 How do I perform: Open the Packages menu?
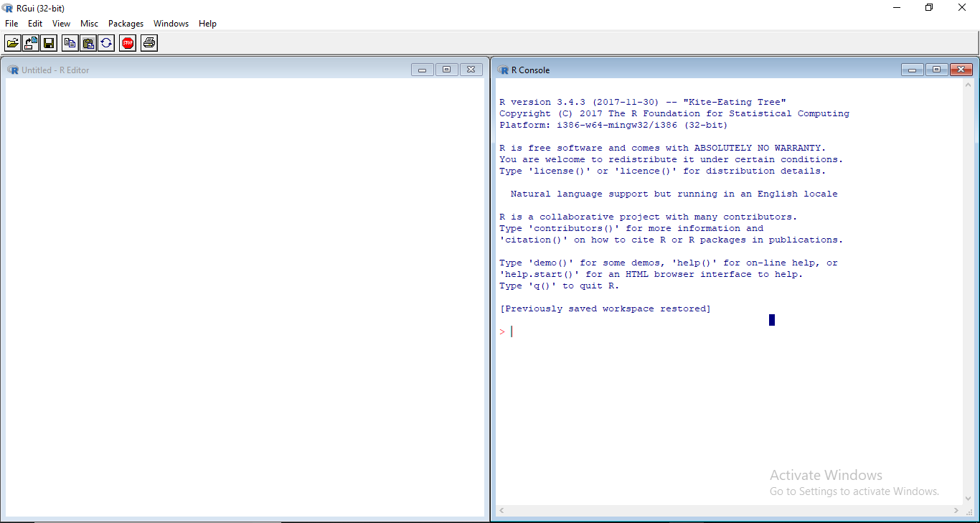(x=126, y=24)
